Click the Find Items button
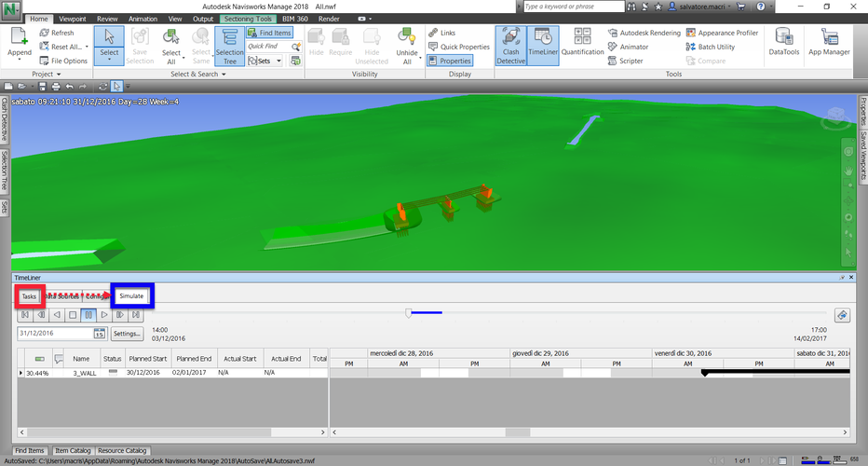This screenshot has width=868, height=466. point(269,33)
